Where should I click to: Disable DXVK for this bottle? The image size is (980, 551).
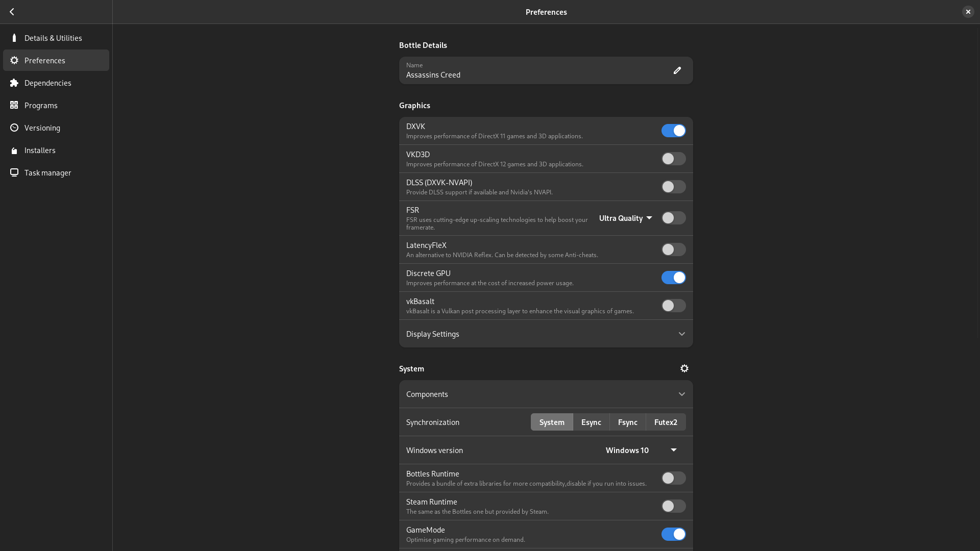tap(673, 131)
